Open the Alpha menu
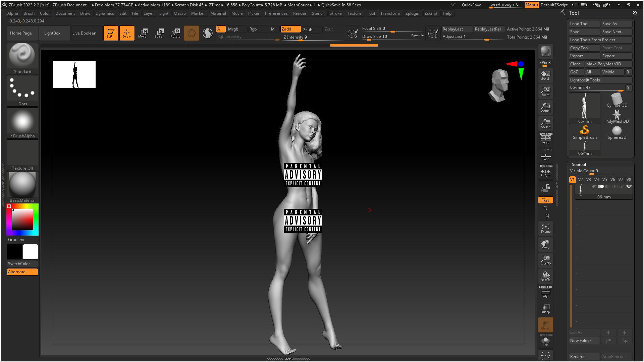 13,13
